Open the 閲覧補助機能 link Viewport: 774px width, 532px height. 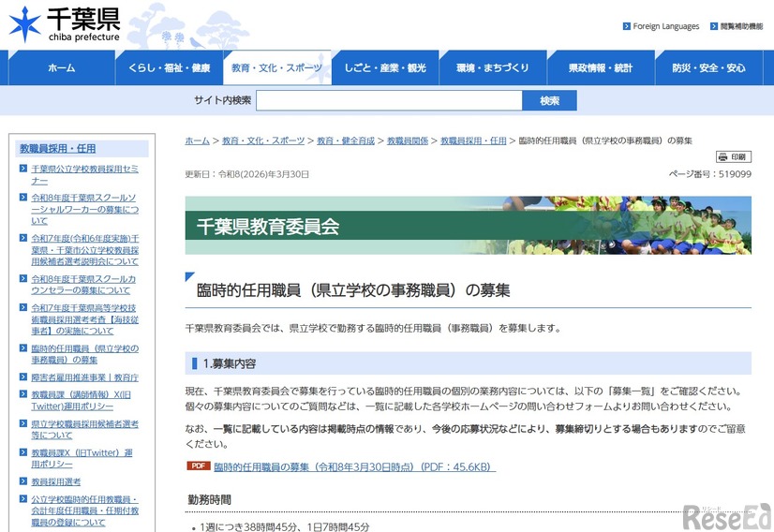tap(741, 26)
